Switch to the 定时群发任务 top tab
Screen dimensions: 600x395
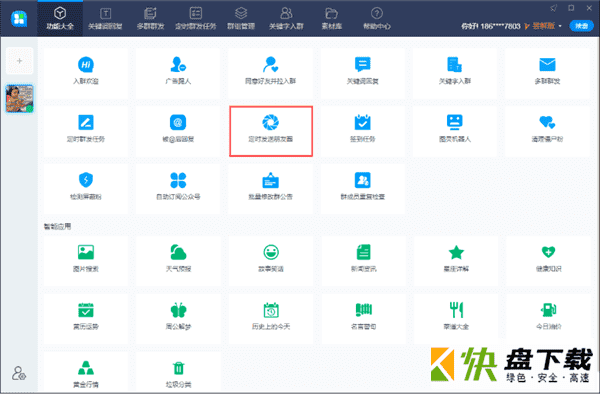tap(196, 18)
